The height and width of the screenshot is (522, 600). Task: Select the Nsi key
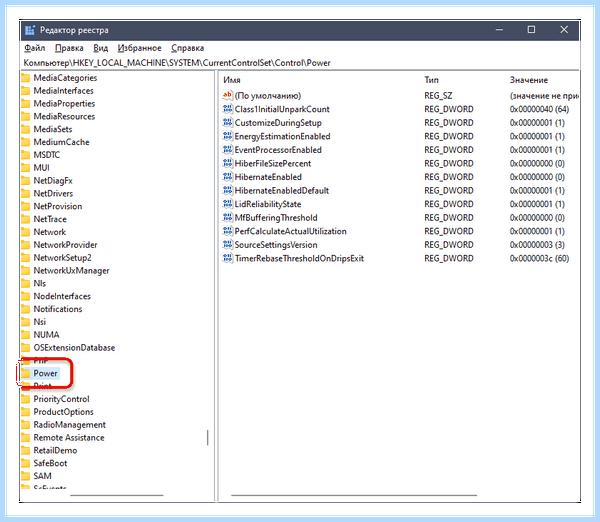click(40, 322)
